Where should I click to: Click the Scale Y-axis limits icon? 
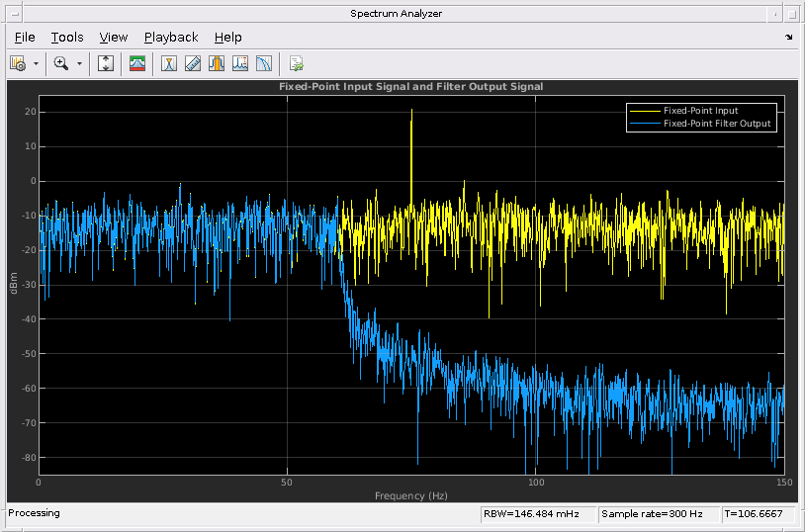click(107, 63)
